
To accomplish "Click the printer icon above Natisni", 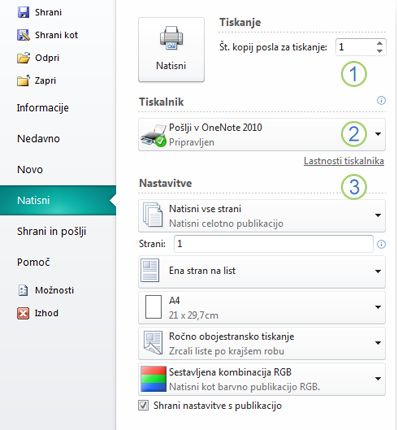I will pyautogui.click(x=171, y=39).
